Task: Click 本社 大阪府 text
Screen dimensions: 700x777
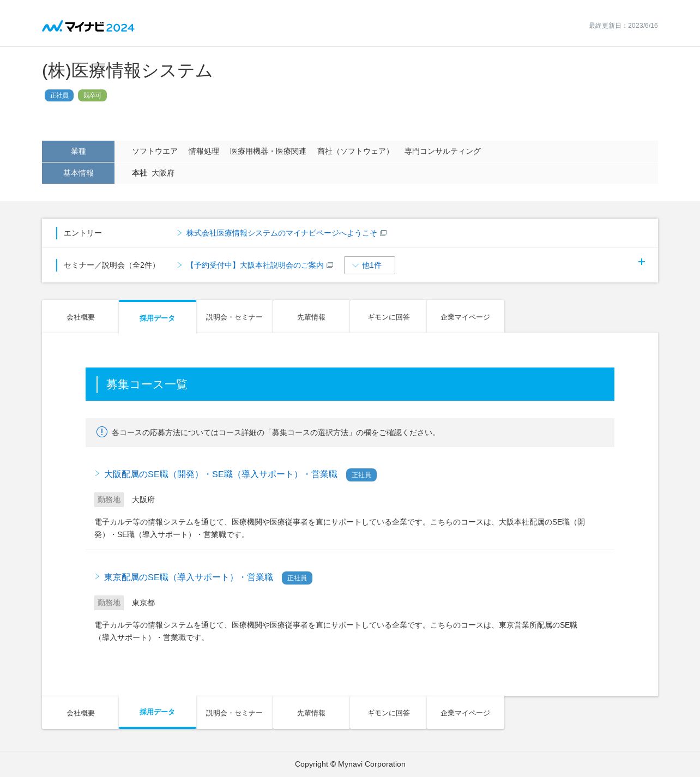Action: 153,173
